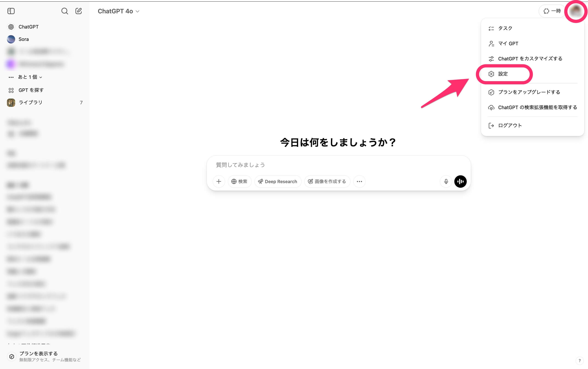Click the profile avatar picture
Viewport: 588px width, 369px height.
[x=576, y=11]
